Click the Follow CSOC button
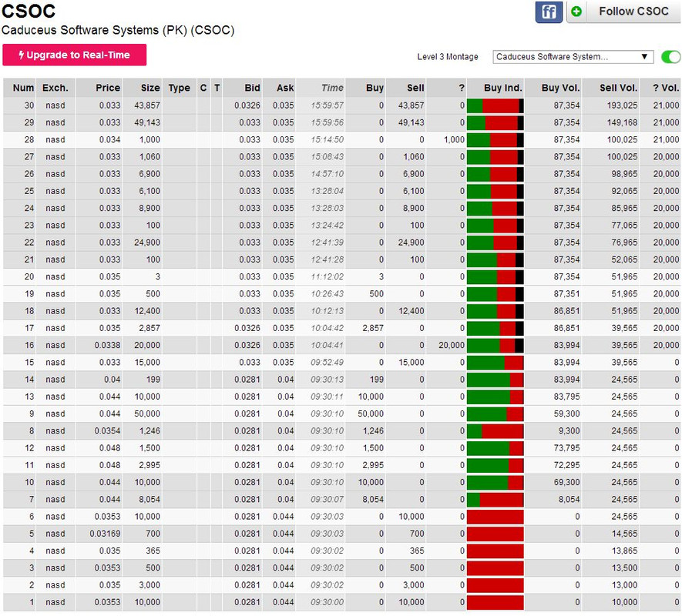 tap(633, 12)
